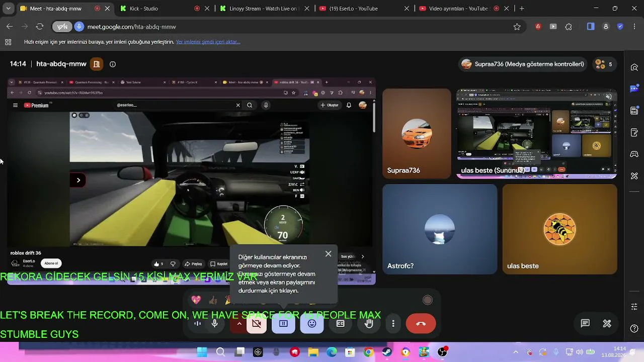This screenshot has width=644, height=362.
Task: Like the roblox drift 36 video
Action: click(x=158, y=264)
